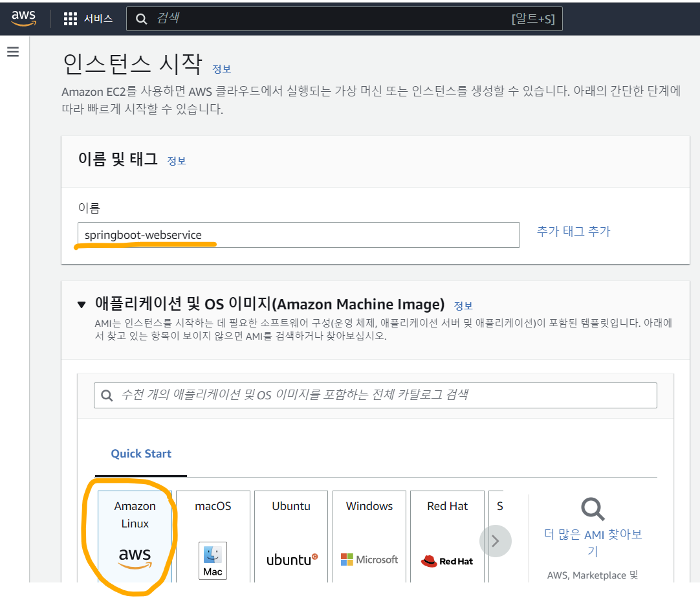Open the 서비스 services menu label

pos(98,19)
